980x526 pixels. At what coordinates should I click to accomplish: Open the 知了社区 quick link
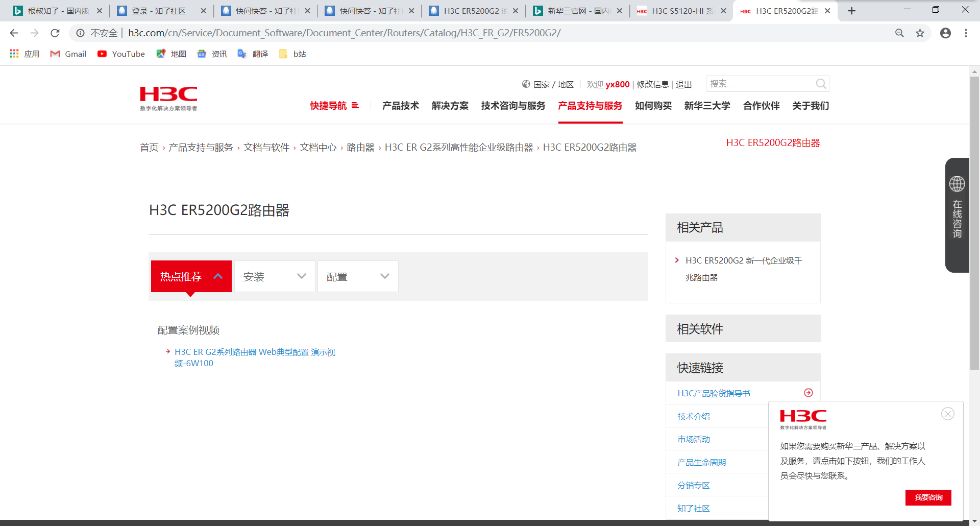click(x=694, y=508)
